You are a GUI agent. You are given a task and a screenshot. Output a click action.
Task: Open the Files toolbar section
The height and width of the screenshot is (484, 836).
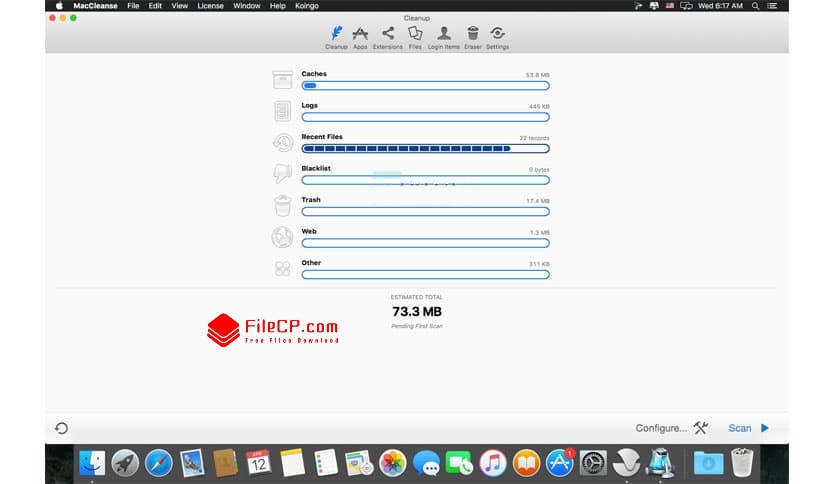point(415,37)
